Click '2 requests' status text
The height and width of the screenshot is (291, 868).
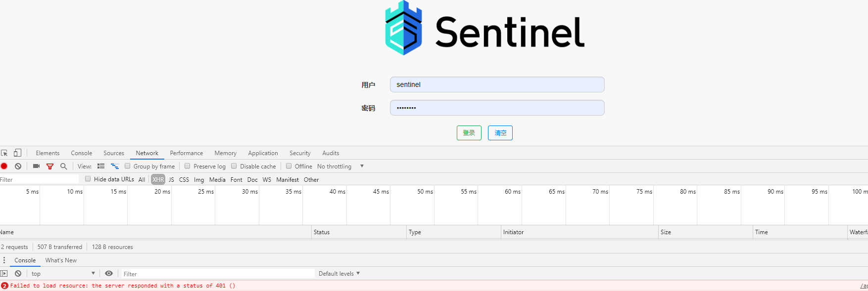[15, 247]
